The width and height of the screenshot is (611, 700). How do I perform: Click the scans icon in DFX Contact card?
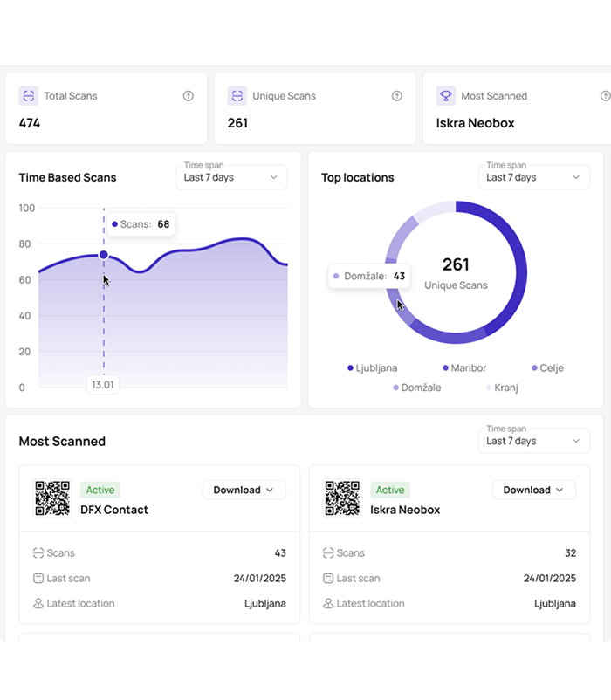(38, 552)
